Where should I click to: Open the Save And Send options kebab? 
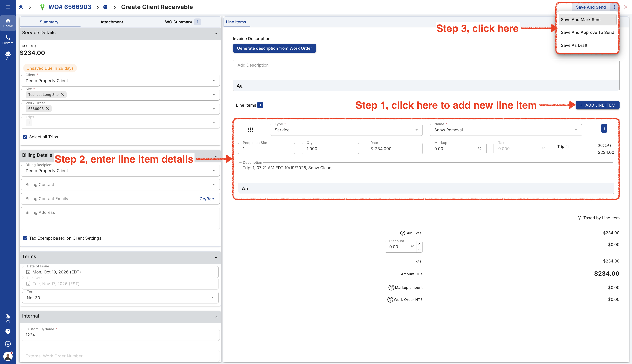point(614,7)
